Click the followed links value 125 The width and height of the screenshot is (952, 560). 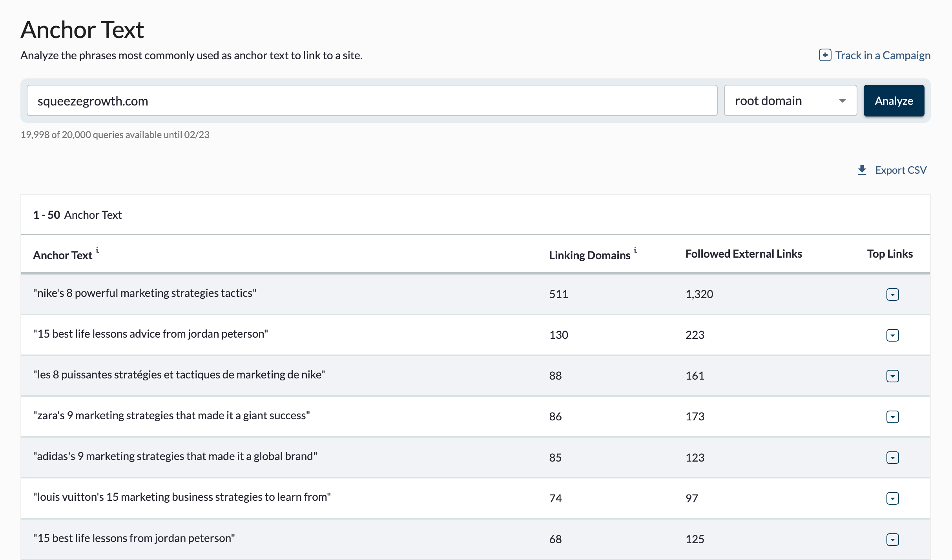click(695, 539)
